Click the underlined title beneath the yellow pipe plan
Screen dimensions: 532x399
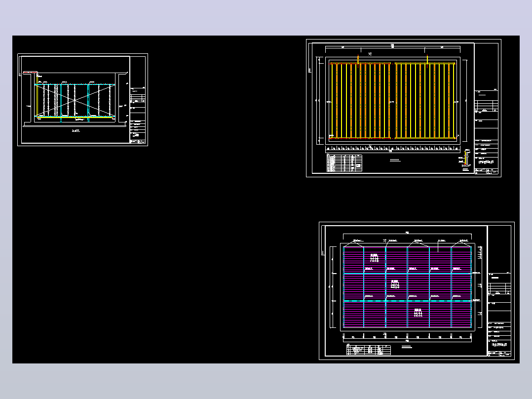[x=395, y=160]
